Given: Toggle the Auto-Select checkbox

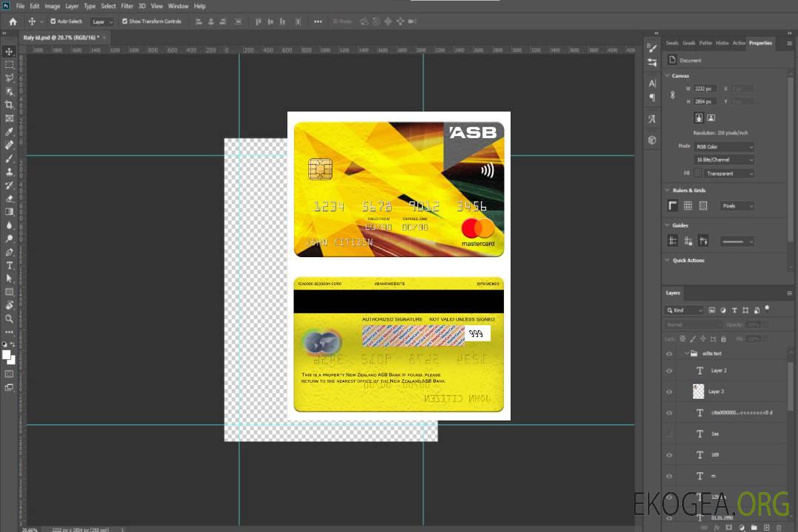Looking at the screenshot, I should pos(53,21).
